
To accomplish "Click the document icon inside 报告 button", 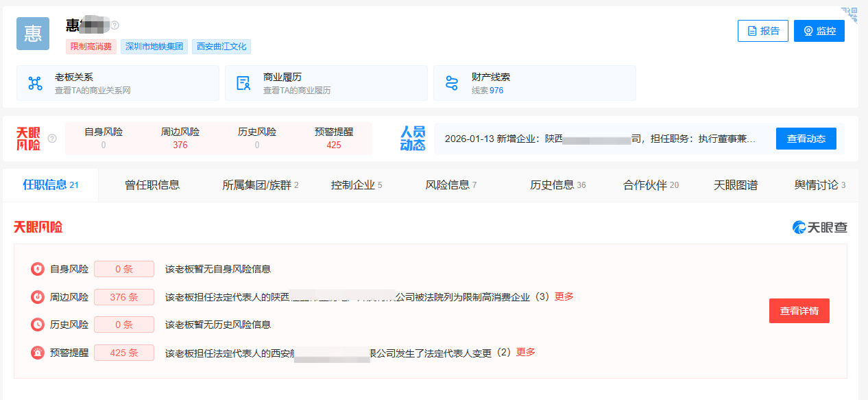I will coord(751,31).
